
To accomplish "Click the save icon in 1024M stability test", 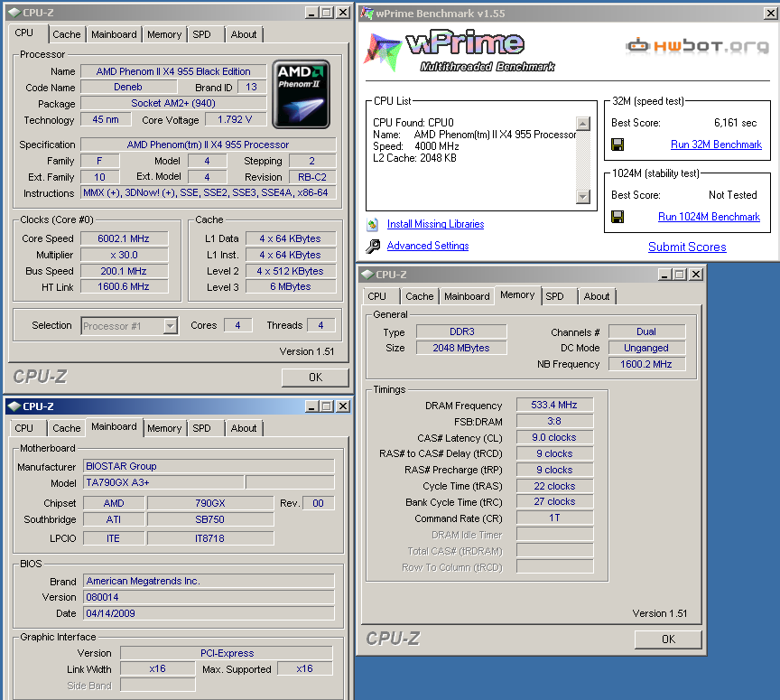I will (617, 217).
